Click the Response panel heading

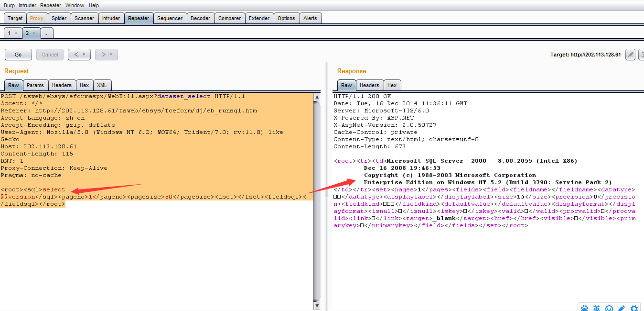click(x=352, y=71)
